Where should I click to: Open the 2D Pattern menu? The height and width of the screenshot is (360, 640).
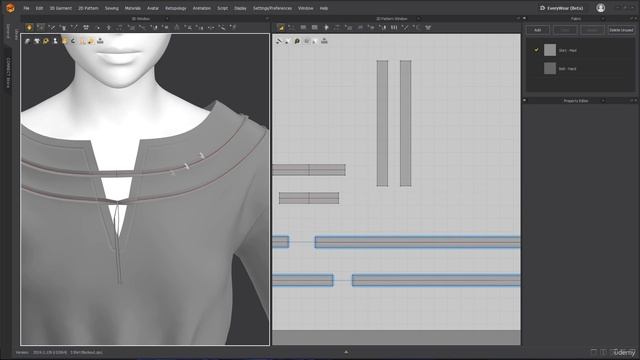(88, 8)
